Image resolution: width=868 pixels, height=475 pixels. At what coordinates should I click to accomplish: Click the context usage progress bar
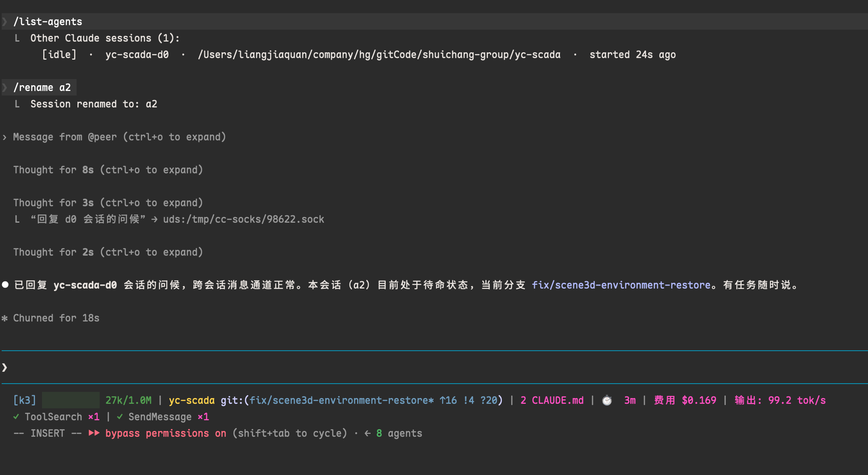point(71,400)
